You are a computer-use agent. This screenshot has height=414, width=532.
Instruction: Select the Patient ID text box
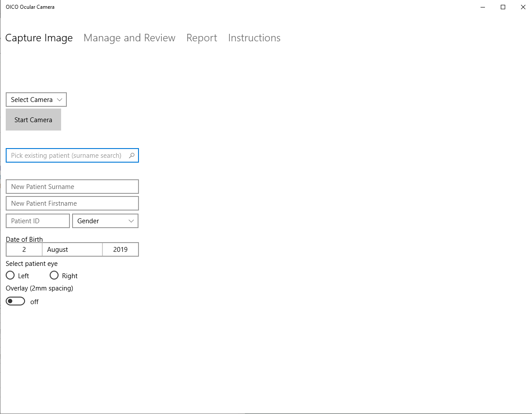point(37,221)
